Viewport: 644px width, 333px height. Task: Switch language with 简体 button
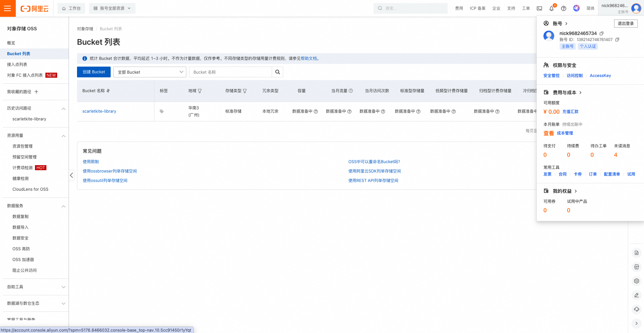[x=591, y=8]
